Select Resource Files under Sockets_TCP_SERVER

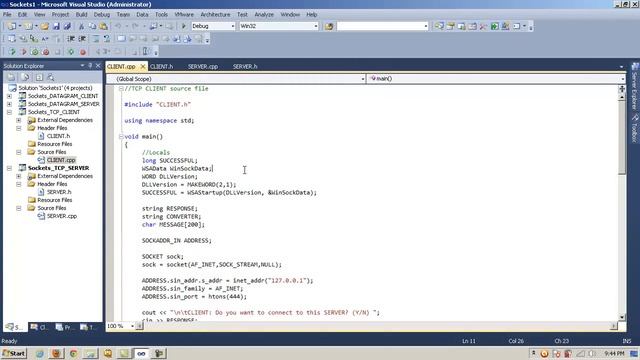click(x=55, y=200)
